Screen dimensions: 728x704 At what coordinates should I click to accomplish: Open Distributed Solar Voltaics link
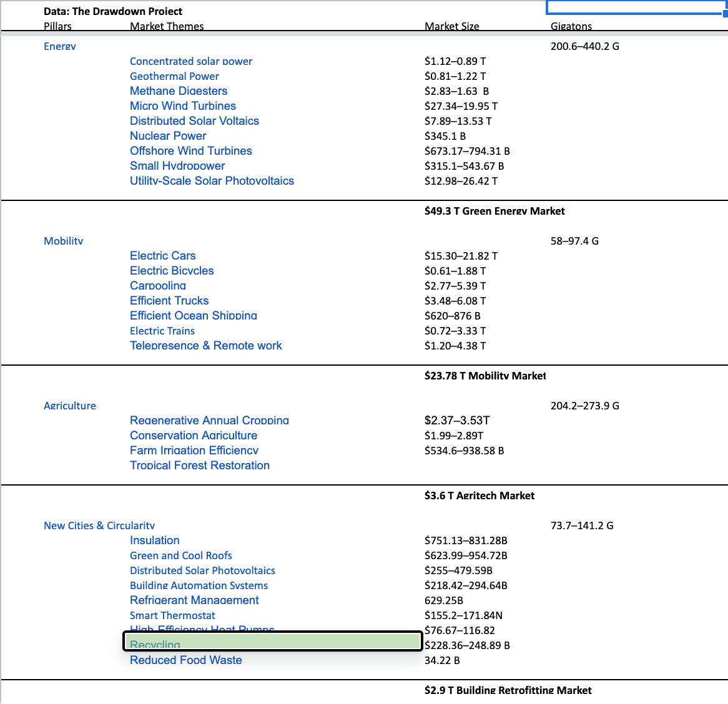(x=194, y=120)
